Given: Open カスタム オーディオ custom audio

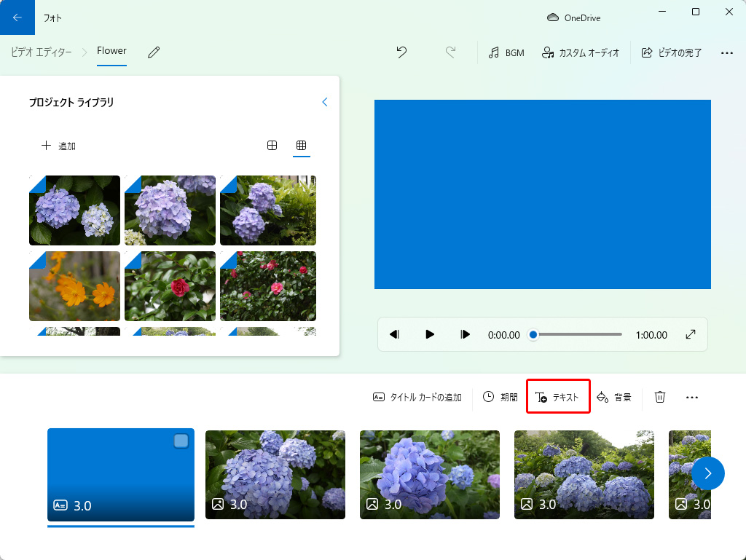Looking at the screenshot, I should point(581,52).
